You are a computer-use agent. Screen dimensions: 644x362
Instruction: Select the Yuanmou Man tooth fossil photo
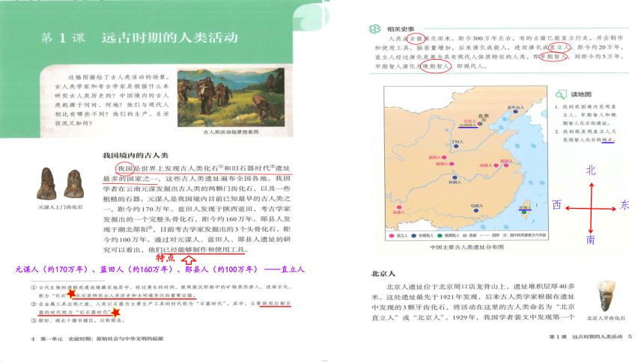[61, 183]
